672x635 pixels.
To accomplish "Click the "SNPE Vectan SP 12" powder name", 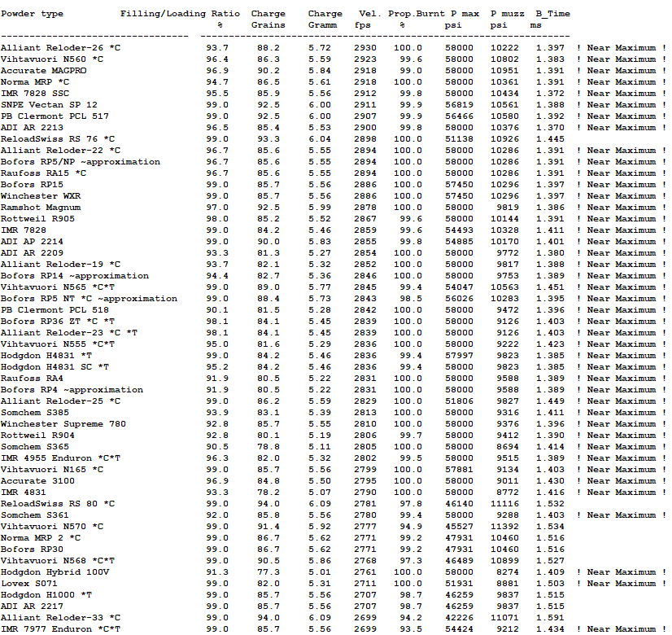I will [x=49, y=105].
